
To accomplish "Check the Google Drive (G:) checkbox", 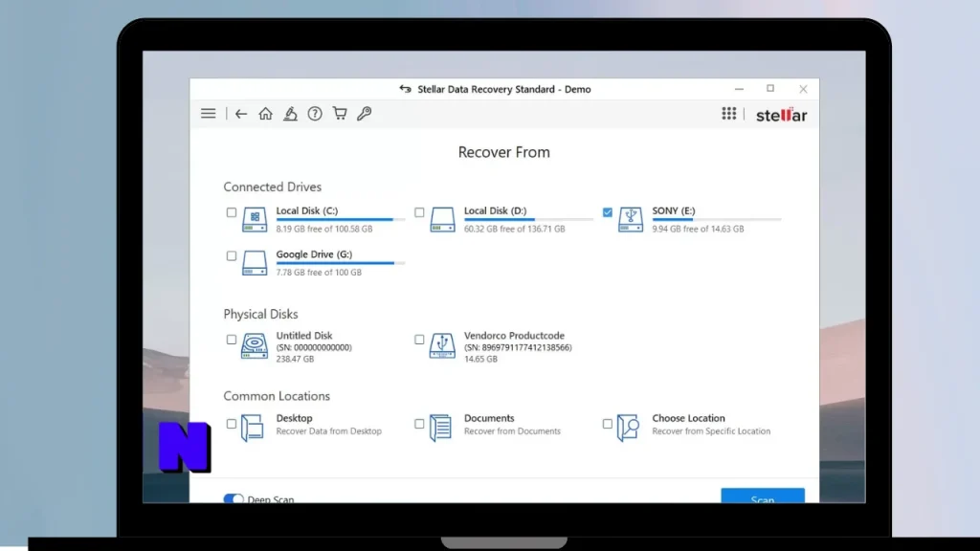I will (x=232, y=256).
